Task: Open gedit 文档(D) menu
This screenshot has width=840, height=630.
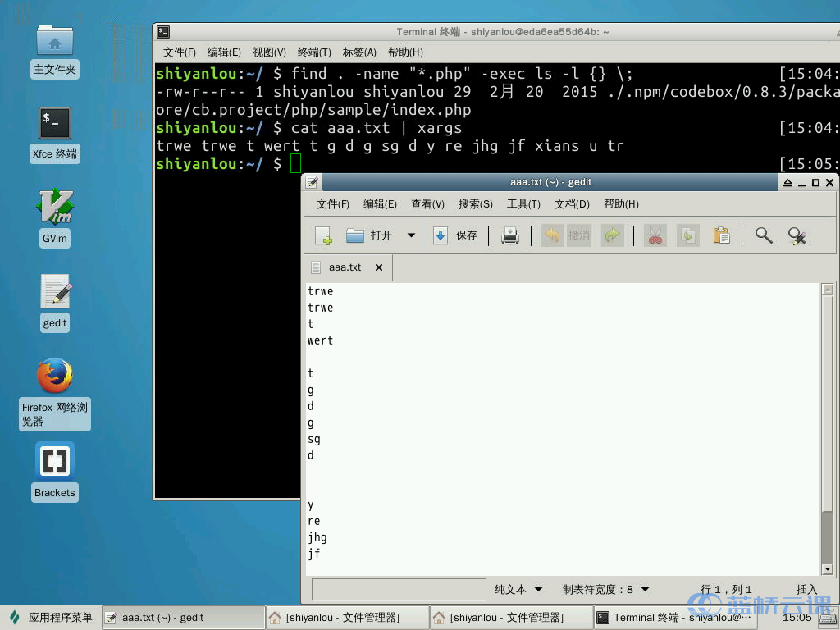Action: tap(572, 204)
